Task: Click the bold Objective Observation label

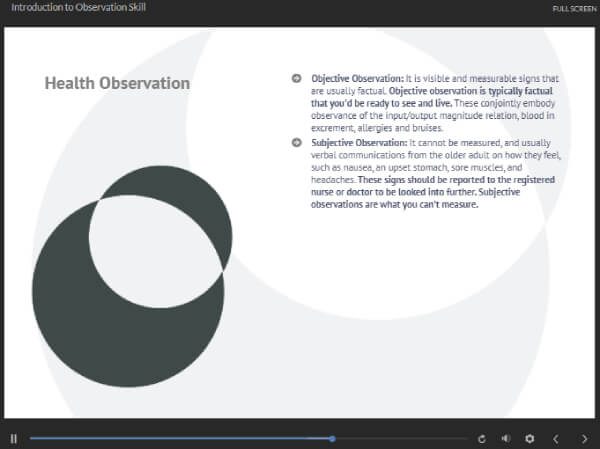Action: click(357, 78)
